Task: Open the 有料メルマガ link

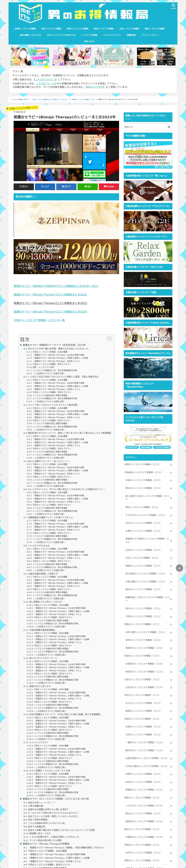Action: coord(95,87)
